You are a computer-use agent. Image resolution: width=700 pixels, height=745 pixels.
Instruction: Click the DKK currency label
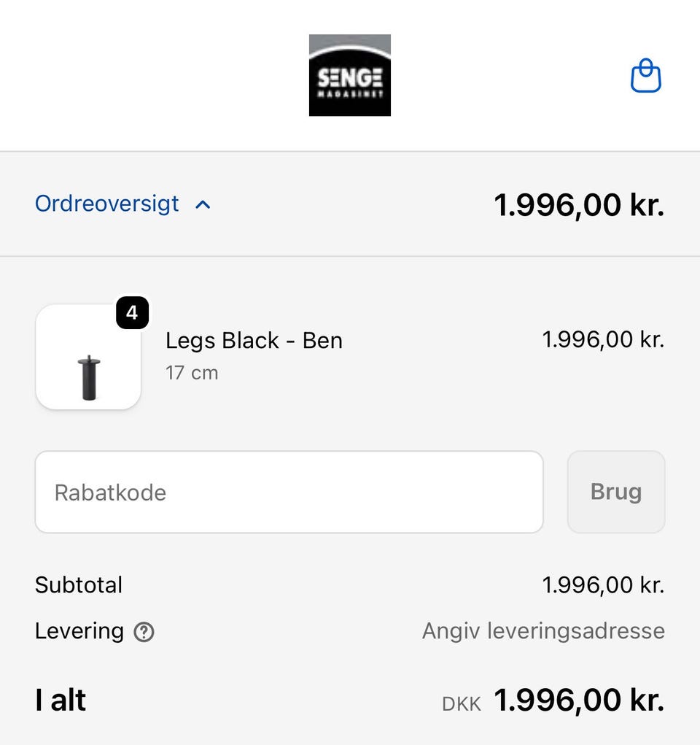coord(462,704)
